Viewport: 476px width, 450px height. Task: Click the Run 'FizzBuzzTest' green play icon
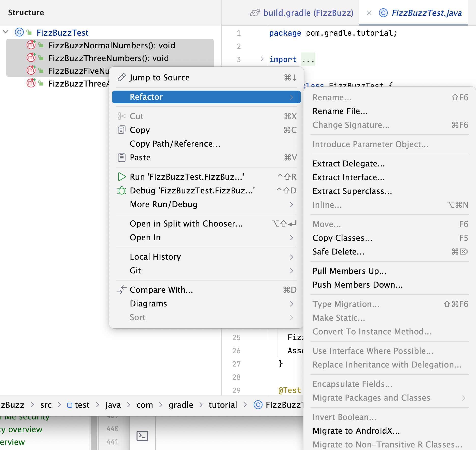(x=122, y=177)
